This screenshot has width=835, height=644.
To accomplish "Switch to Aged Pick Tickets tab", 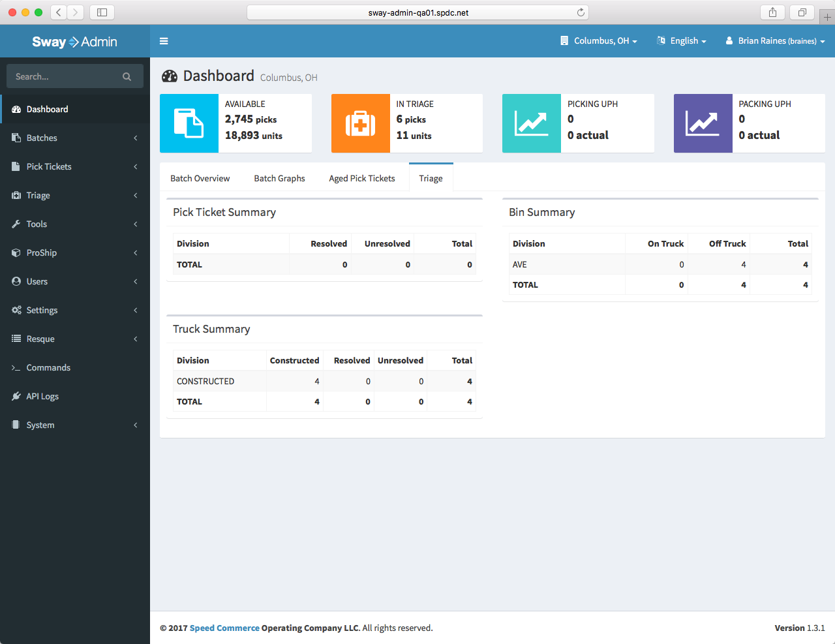I will pyautogui.click(x=362, y=178).
